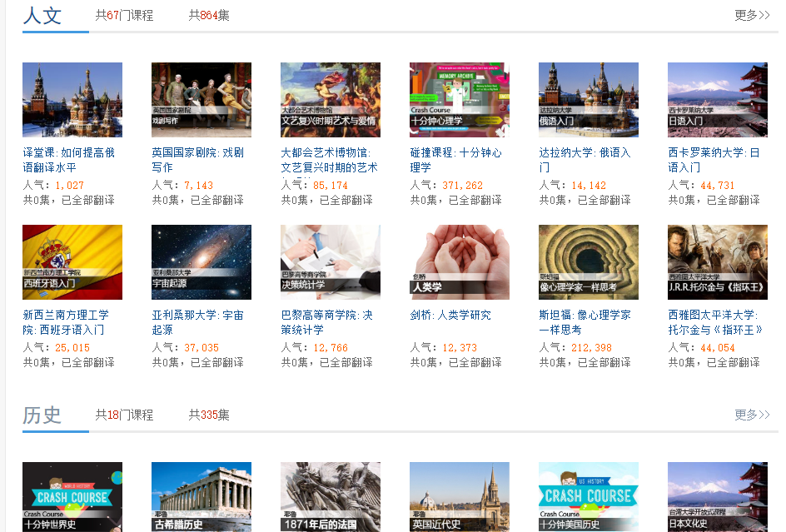Screen dimensions: 786x532
Task: Open the 决策统计学 course thumbnail
Action: pos(331,262)
